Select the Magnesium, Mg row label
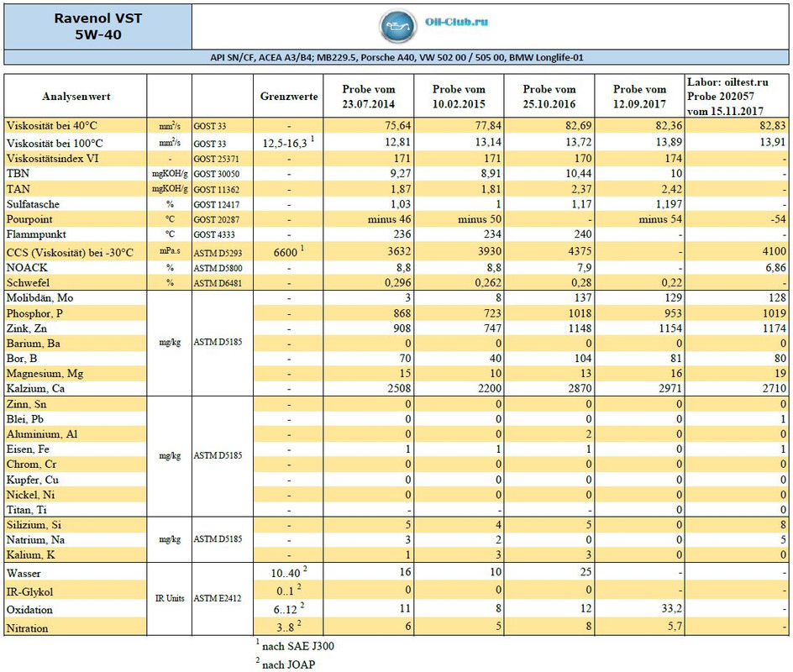This screenshot has width=793, height=672. 45,373
